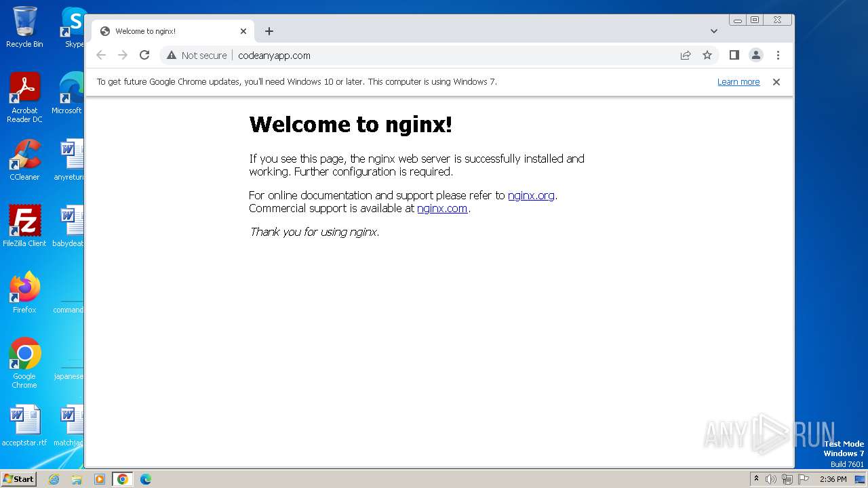Bookmark this tab with the star
Image resolution: width=868 pixels, height=488 pixels.
[x=707, y=56]
